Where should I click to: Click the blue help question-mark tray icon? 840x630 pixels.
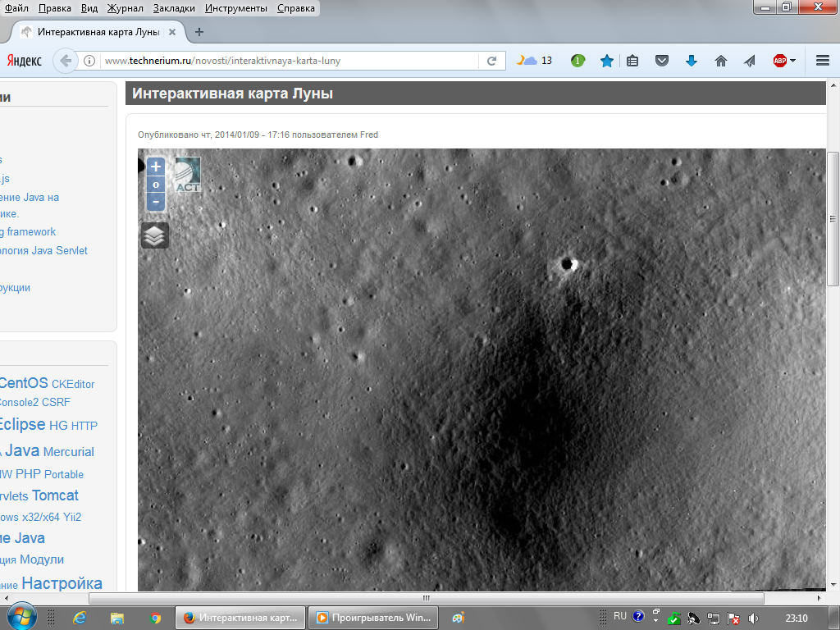(637, 616)
